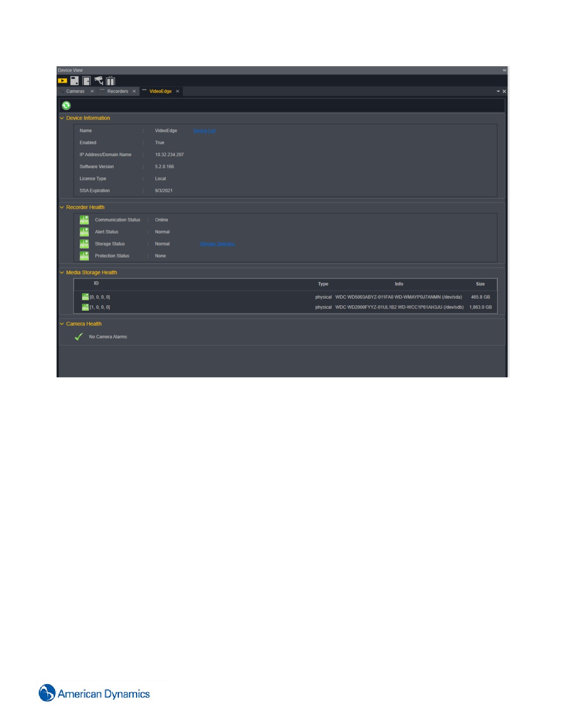This screenshot has width=563, height=728.
Task: Select the [1, 0, 0, 0] storage row
Action: click(285, 307)
